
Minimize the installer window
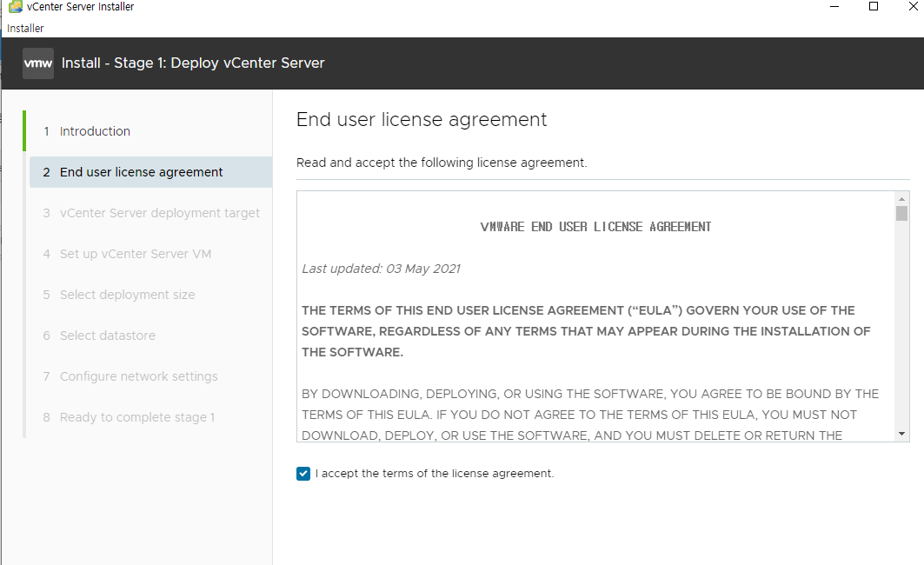pos(834,6)
